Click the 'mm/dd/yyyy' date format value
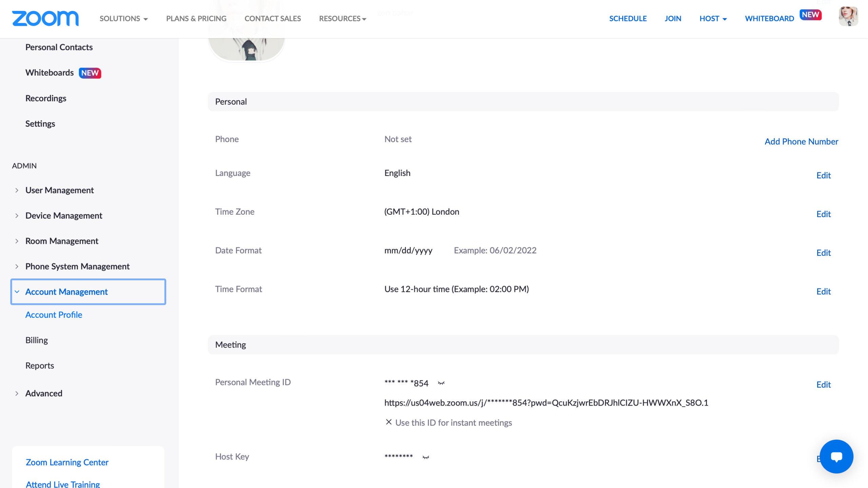868x488 pixels. [408, 251]
